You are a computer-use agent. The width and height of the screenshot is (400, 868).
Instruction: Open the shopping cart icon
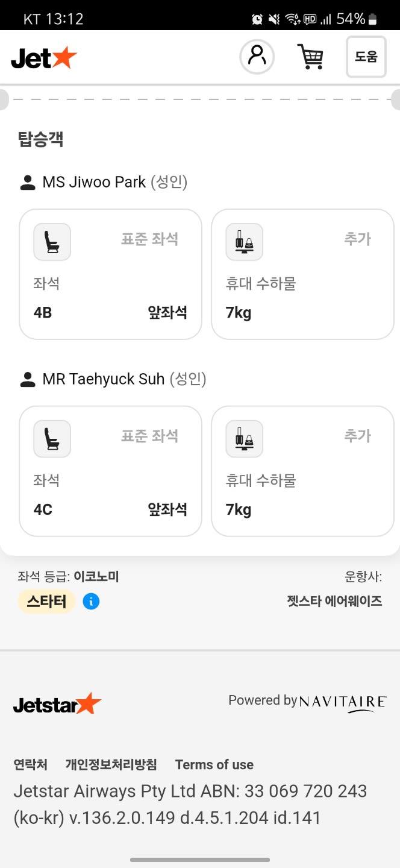point(310,57)
